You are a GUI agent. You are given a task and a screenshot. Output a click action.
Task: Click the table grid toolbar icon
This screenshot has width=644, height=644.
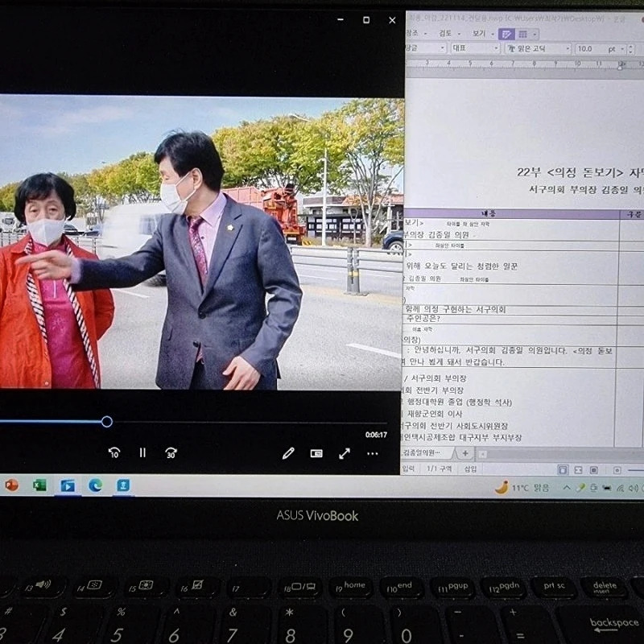point(522,34)
